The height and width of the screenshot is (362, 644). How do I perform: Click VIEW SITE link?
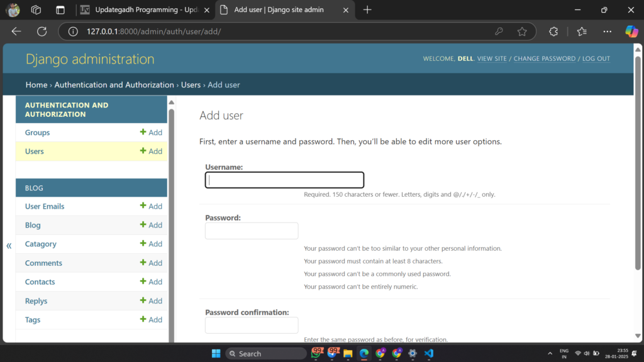492,58
